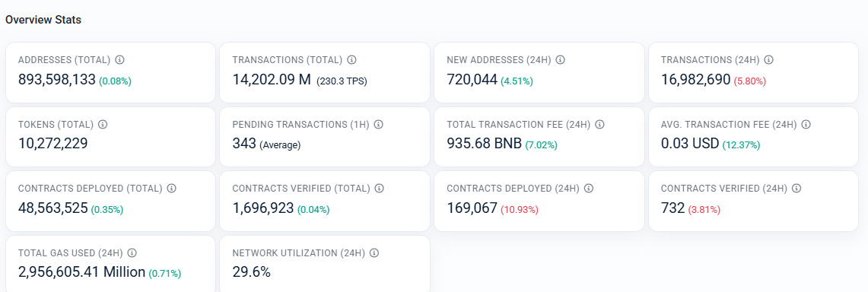Click the 720,044 new addresses value

472,80
